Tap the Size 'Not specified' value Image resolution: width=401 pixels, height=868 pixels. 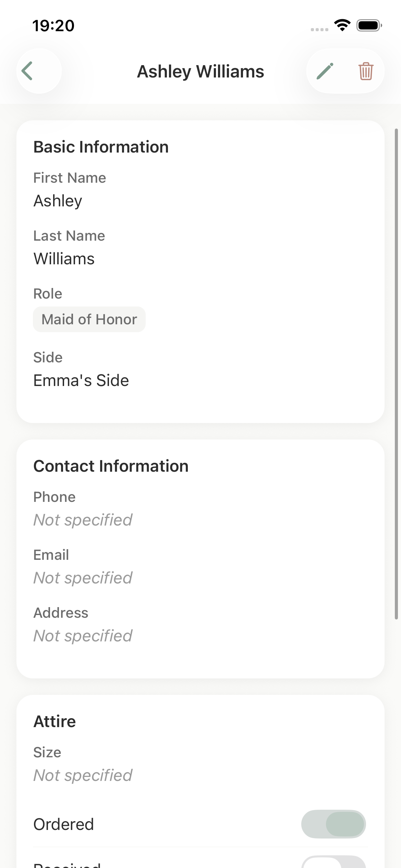[x=83, y=775]
